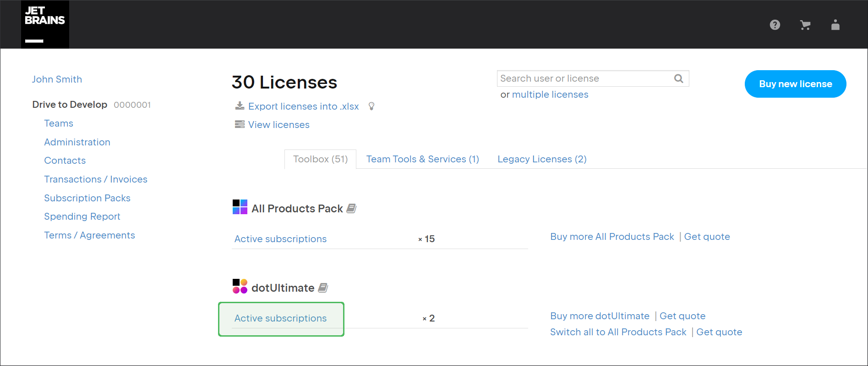868x366 pixels.
Task: Open Terms / Agreements in the sidebar
Action: coord(89,235)
